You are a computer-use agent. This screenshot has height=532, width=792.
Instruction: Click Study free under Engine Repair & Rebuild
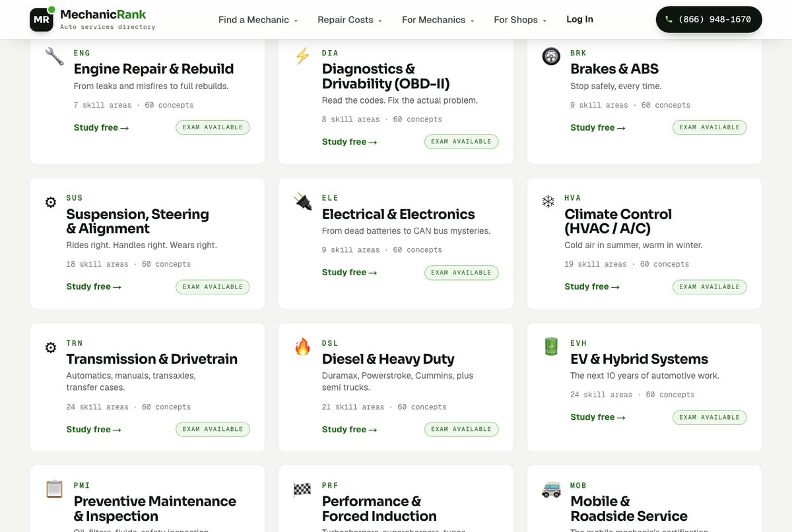[x=101, y=127]
